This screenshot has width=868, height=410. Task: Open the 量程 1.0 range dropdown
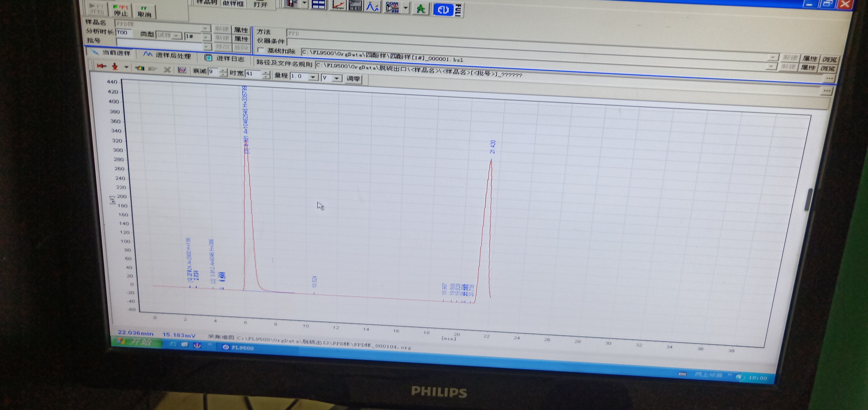313,77
